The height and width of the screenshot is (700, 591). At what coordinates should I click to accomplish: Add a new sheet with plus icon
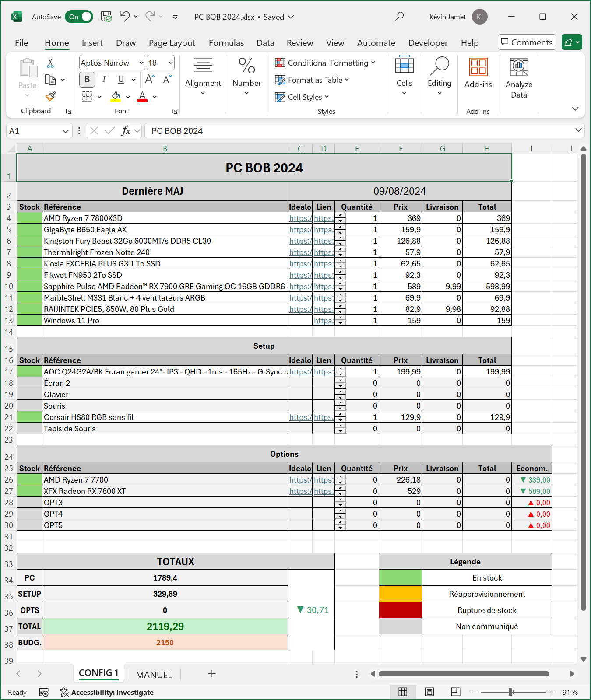point(212,674)
